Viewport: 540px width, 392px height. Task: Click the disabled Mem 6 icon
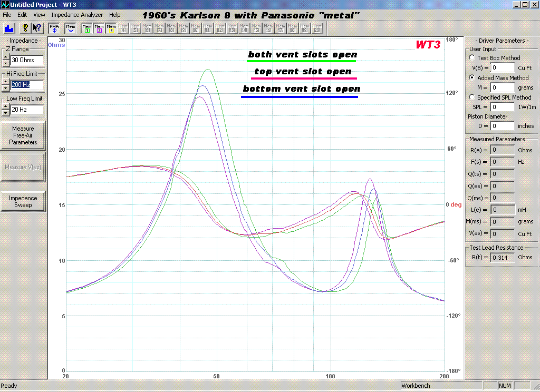pyautogui.click(x=147, y=28)
